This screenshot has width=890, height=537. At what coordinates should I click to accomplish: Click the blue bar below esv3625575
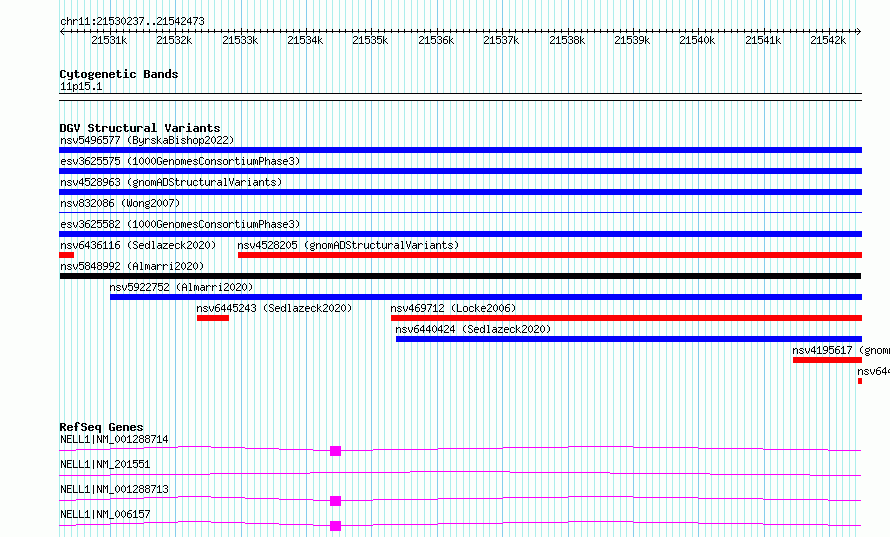(x=460, y=171)
